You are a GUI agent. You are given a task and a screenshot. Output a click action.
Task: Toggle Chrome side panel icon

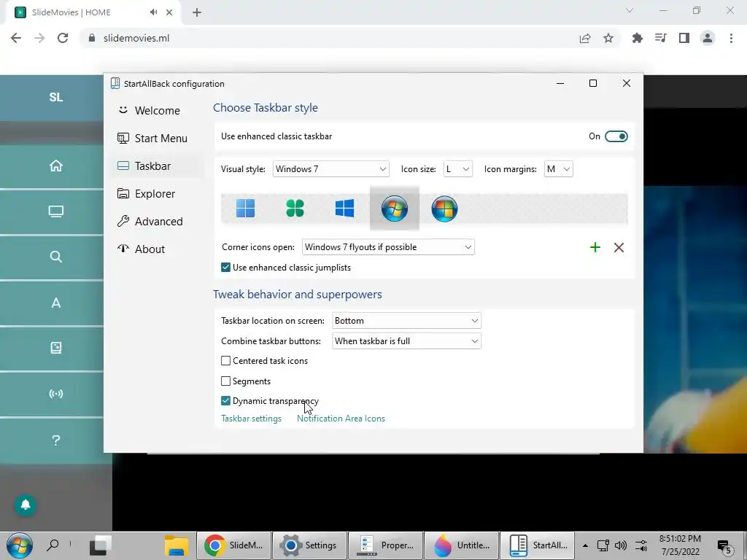pyautogui.click(x=684, y=38)
